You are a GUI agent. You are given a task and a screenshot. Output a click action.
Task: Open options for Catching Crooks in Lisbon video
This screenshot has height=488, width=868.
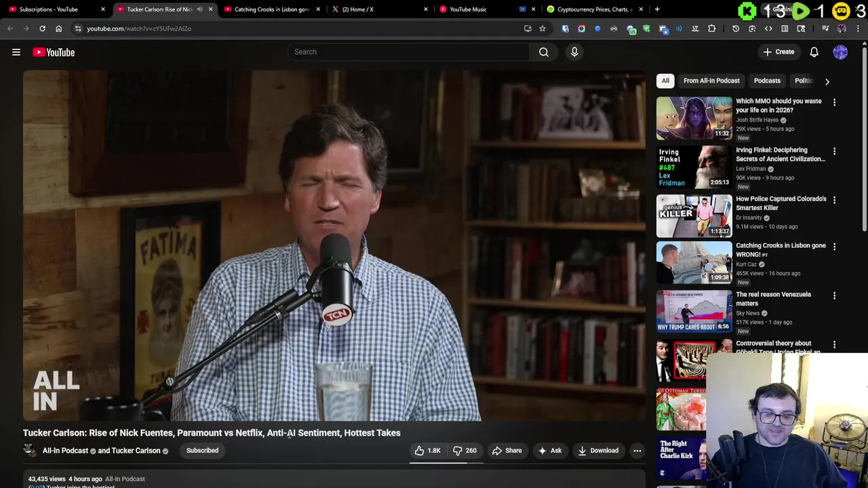(834, 247)
